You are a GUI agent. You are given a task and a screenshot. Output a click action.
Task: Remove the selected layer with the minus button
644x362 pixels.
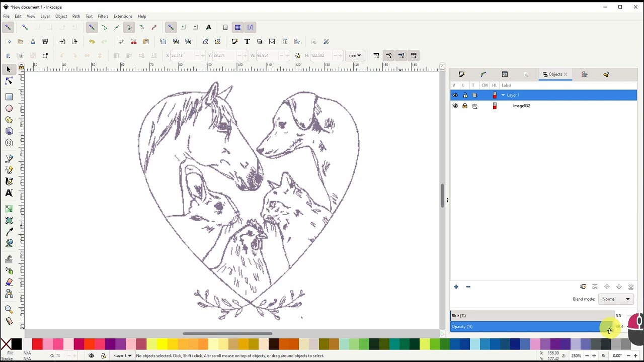[x=468, y=287]
